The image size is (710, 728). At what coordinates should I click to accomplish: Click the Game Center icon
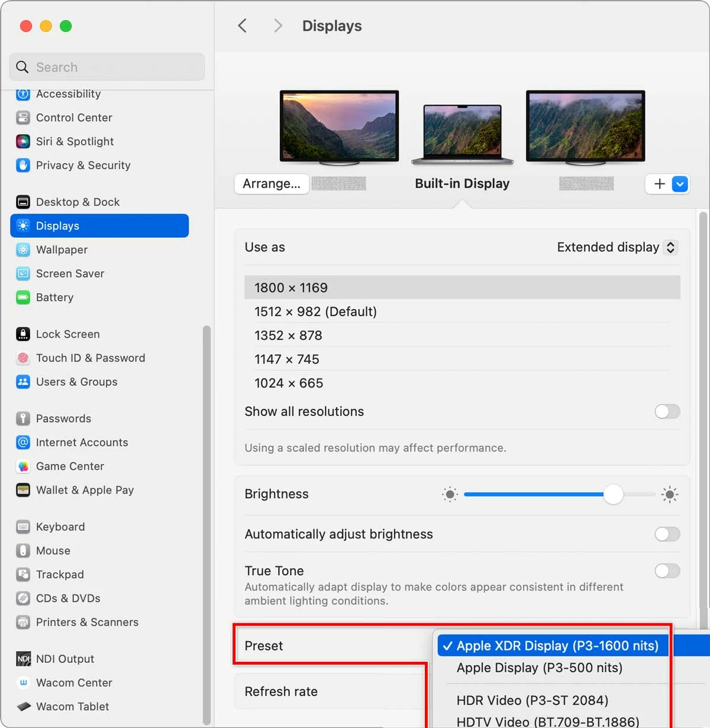coord(23,466)
